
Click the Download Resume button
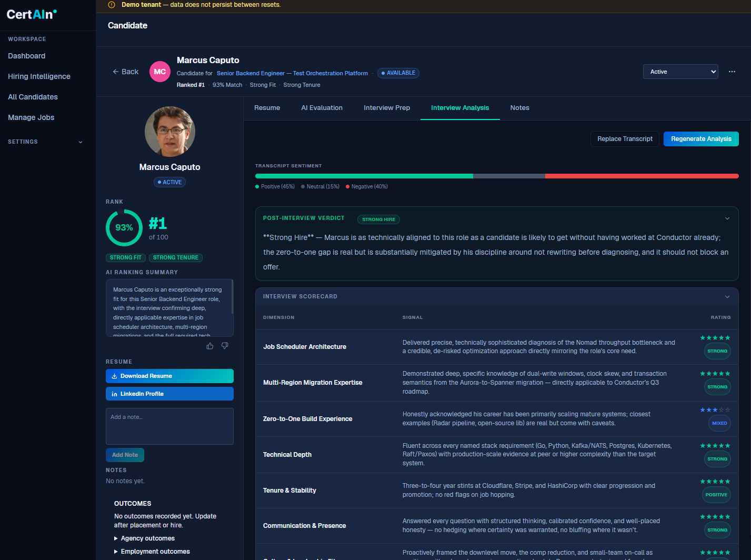coord(169,376)
